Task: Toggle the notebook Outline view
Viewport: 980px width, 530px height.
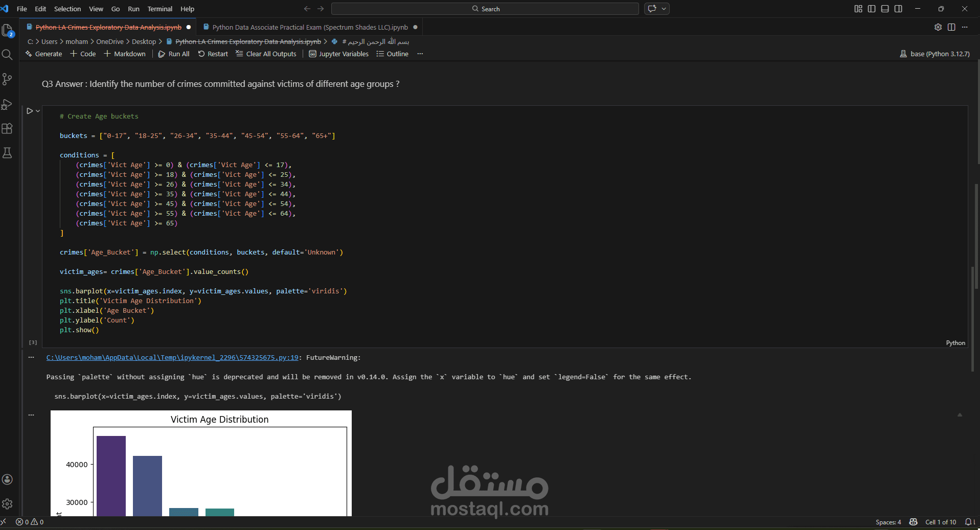Action: click(x=392, y=54)
